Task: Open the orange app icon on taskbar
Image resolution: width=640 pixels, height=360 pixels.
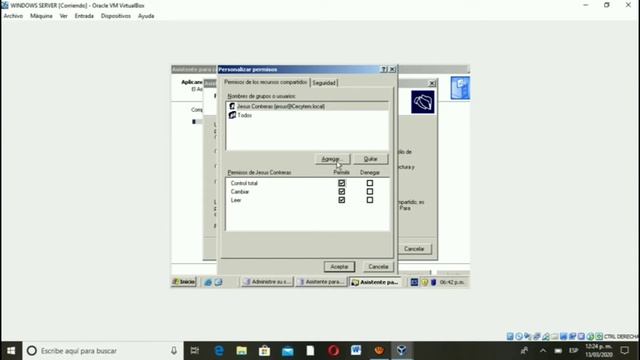Action: [379, 351]
